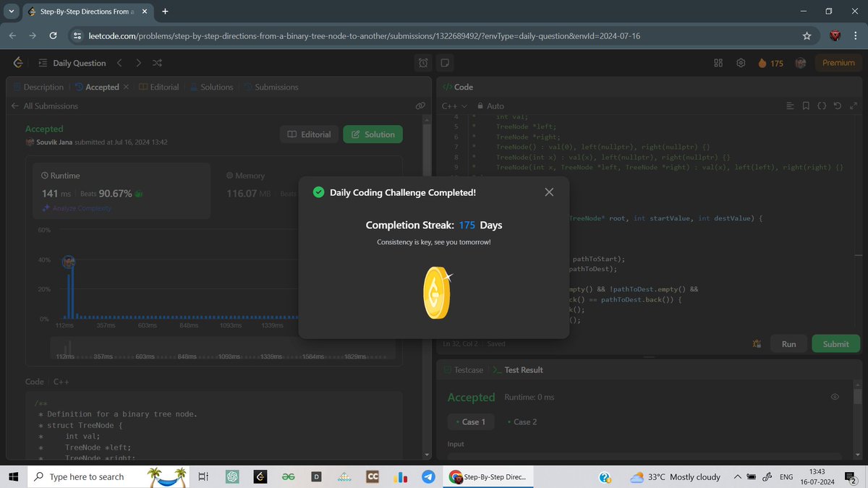Click Analyze Complexity link
Screen dimensions: 868x488
[77, 208]
